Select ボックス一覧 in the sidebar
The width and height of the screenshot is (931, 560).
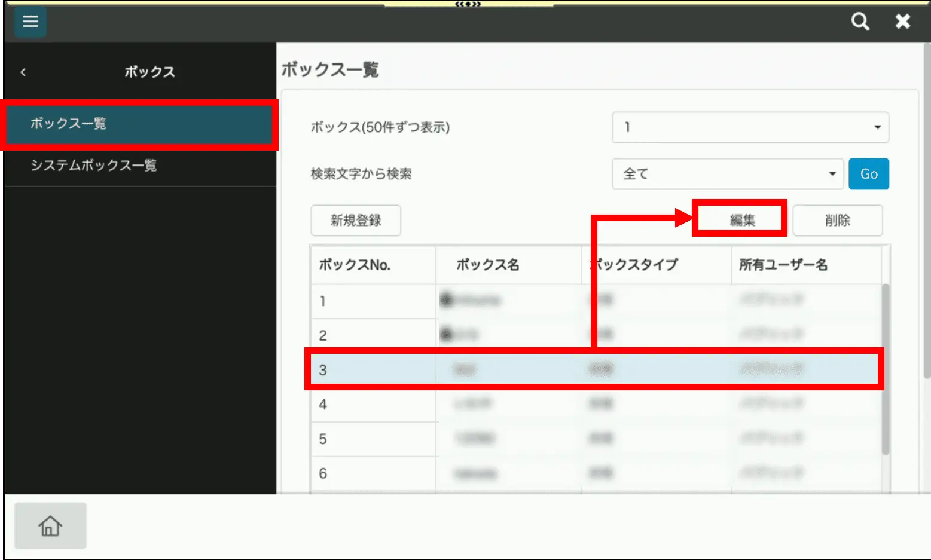(139, 124)
